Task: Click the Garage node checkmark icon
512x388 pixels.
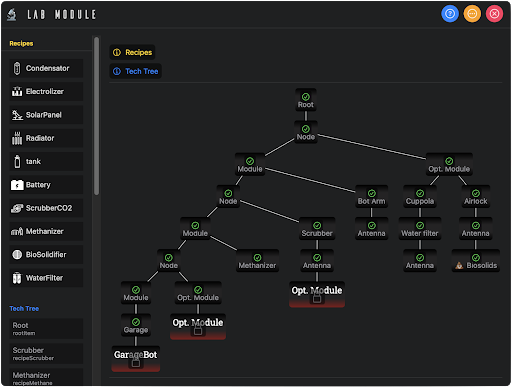Action: (x=136, y=322)
